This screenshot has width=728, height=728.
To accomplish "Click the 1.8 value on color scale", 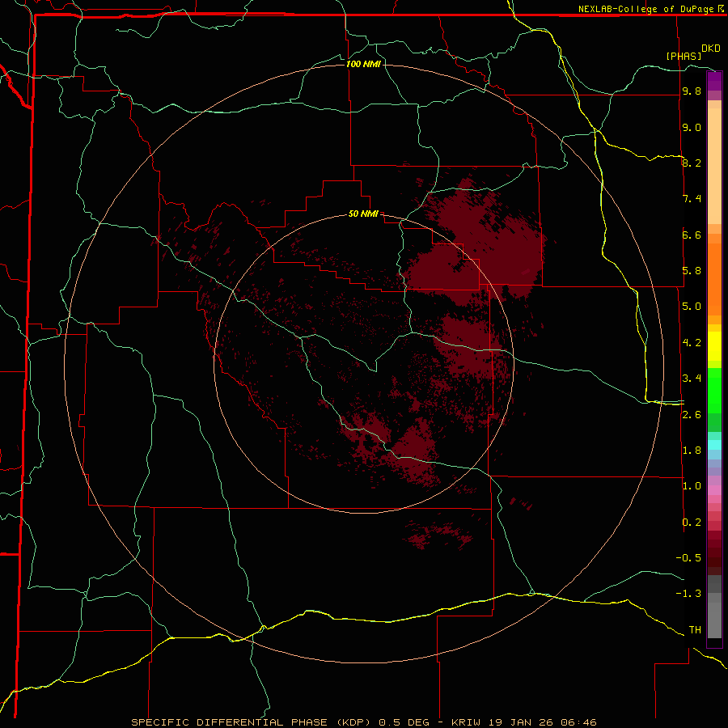I will coord(692,451).
